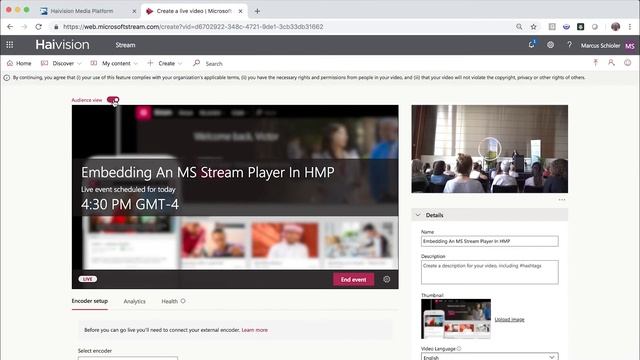640x360 pixels.
Task: Click Chrome profile picture
Action: click(616, 27)
